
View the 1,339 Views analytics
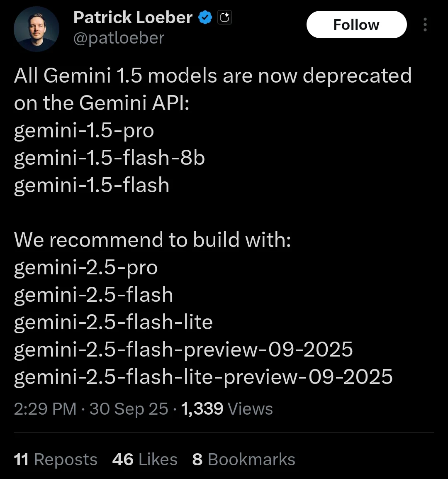227,409
